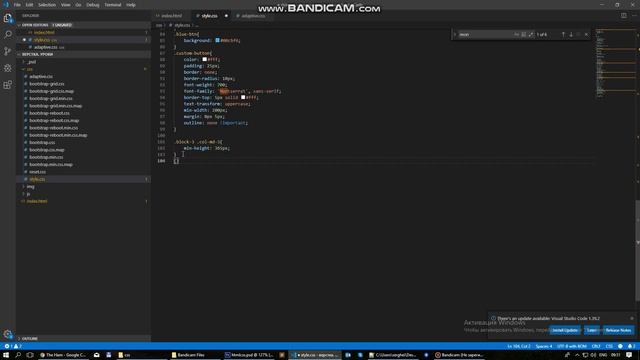Click CRLF line ending indicator
The image size is (640, 360).
tap(596, 346)
